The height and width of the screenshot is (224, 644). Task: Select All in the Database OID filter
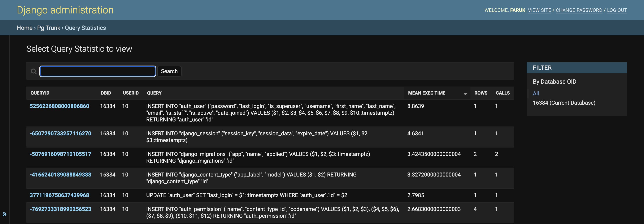pyautogui.click(x=536, y=93)
